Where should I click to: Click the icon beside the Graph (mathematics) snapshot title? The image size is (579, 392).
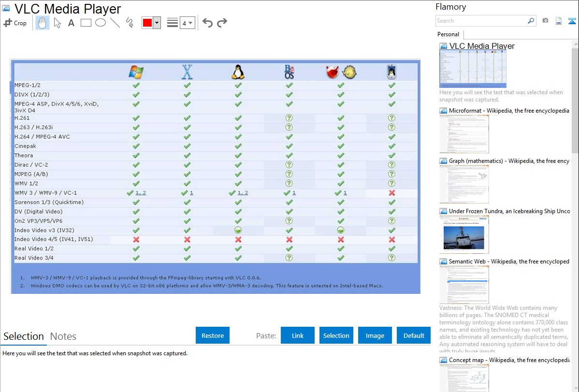click(x=443, y=161)
